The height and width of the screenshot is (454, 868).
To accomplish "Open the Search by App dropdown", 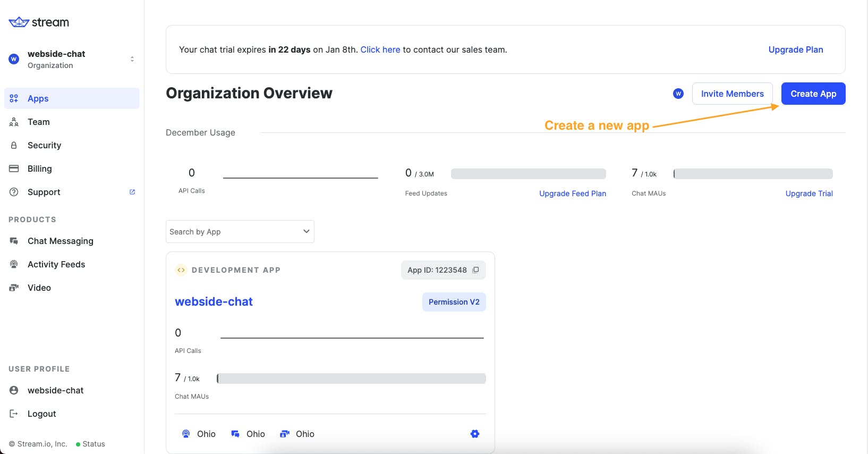I will tap(240, 232).
